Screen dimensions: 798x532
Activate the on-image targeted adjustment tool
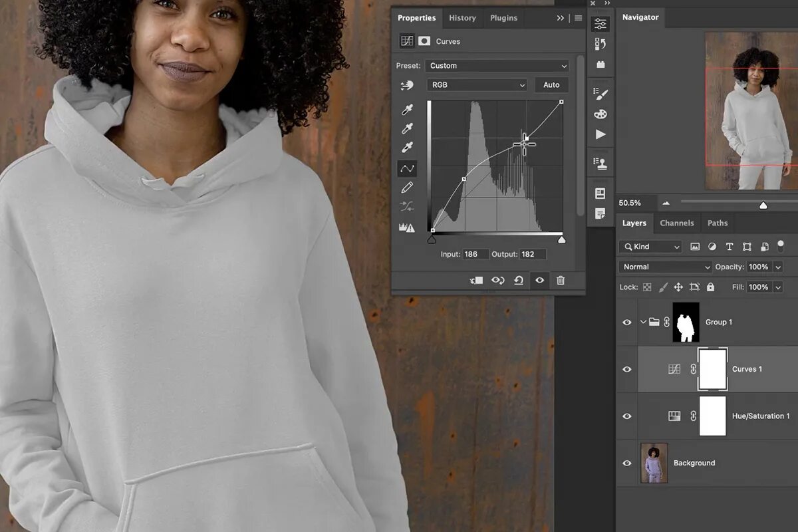coord(407,85)
